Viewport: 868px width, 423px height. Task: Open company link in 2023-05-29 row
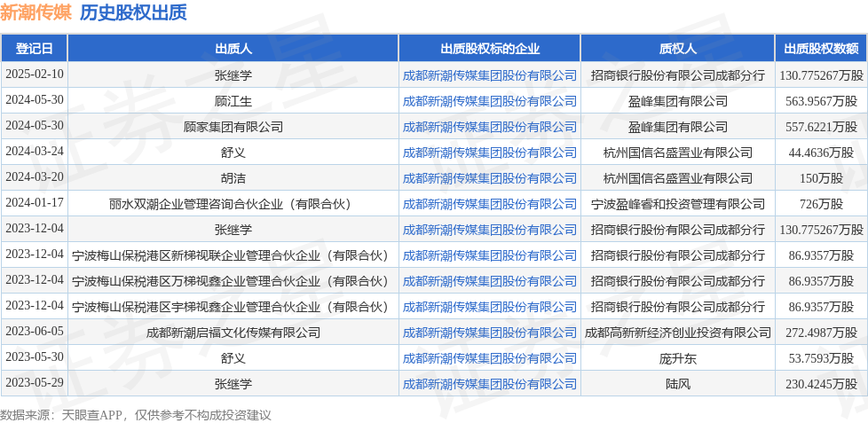[x=489, y=384]
